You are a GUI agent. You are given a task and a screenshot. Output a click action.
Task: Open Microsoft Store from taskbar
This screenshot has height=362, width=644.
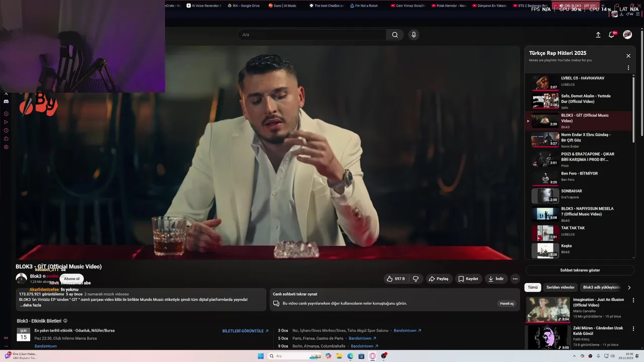361,356
